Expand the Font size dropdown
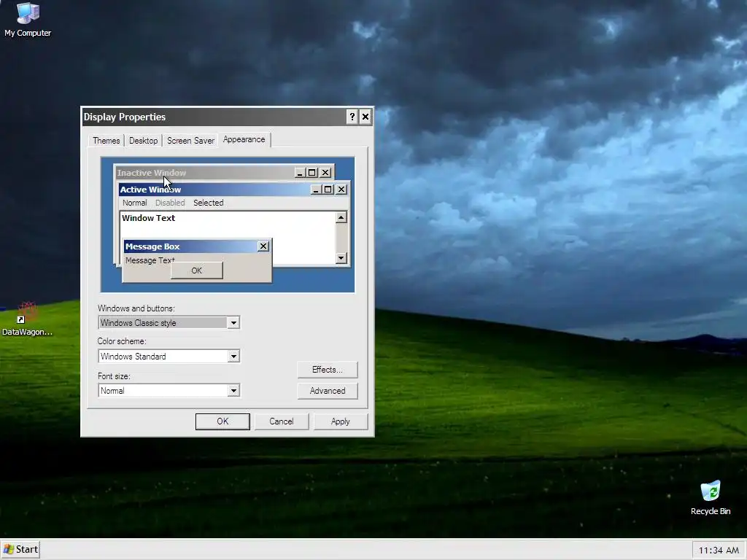This screenshot has width=747, height=560. (x=233, y=391)
